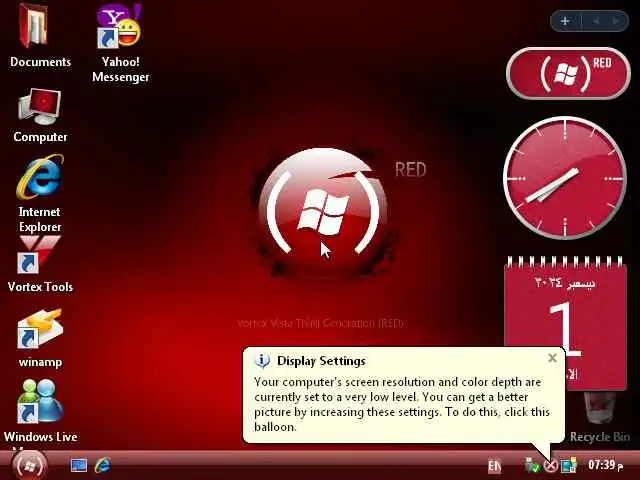Click the network status tray icon
Screen dimensions: 640x480
(x=532, y=465)
